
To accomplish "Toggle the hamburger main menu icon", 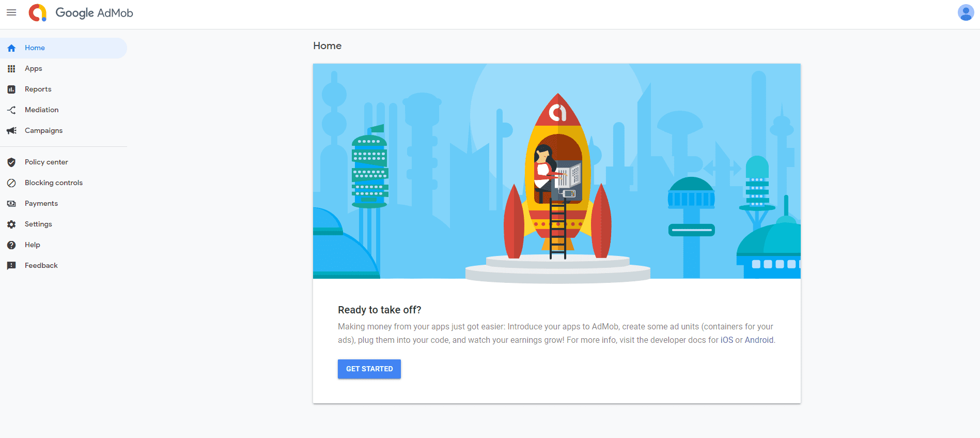I will click(x=11, y=12).
